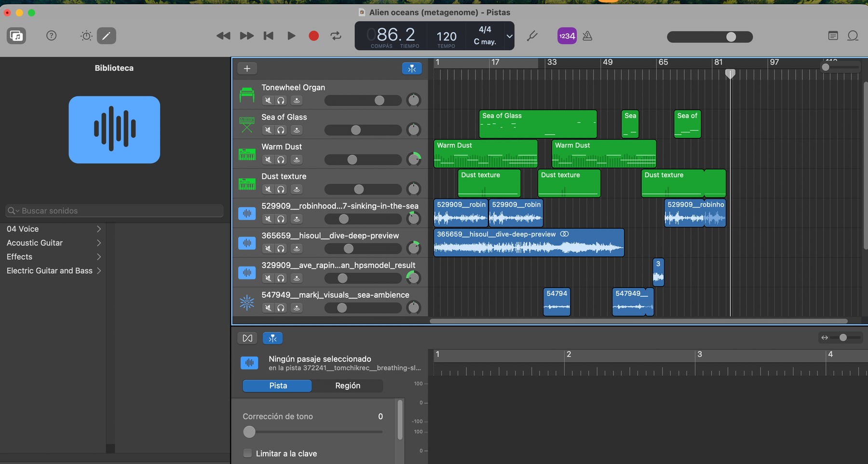868x464 pixels.
Task: Select the 547949 sea-ambience track icon
Action: [247, 302]
